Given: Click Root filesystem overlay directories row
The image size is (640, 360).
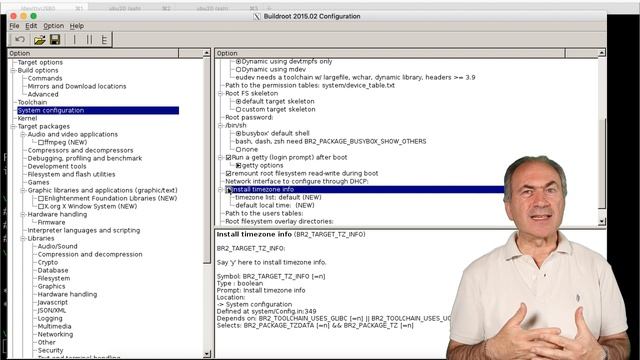Looking at the screenshot, I should click(279, 222).
